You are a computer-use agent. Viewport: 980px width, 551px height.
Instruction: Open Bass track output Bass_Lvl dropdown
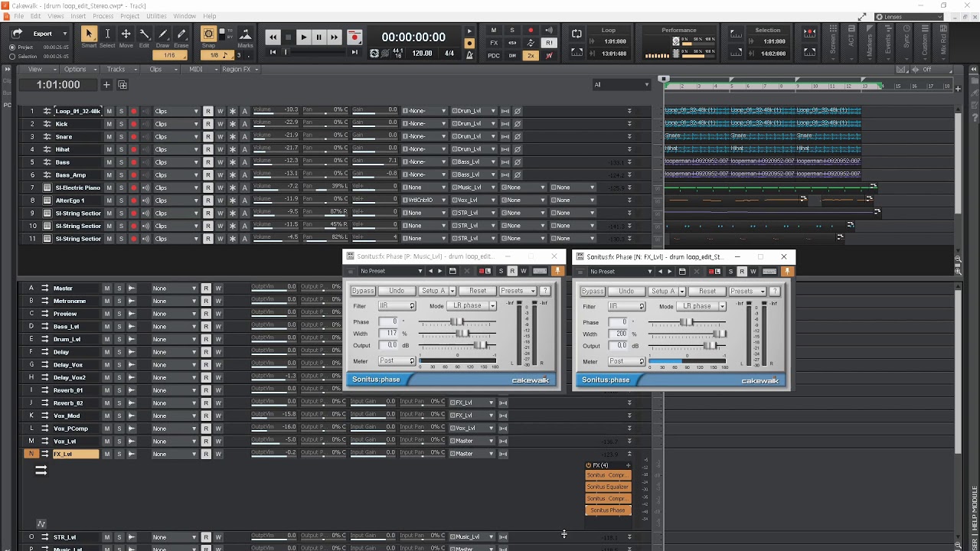pos(473,162)
